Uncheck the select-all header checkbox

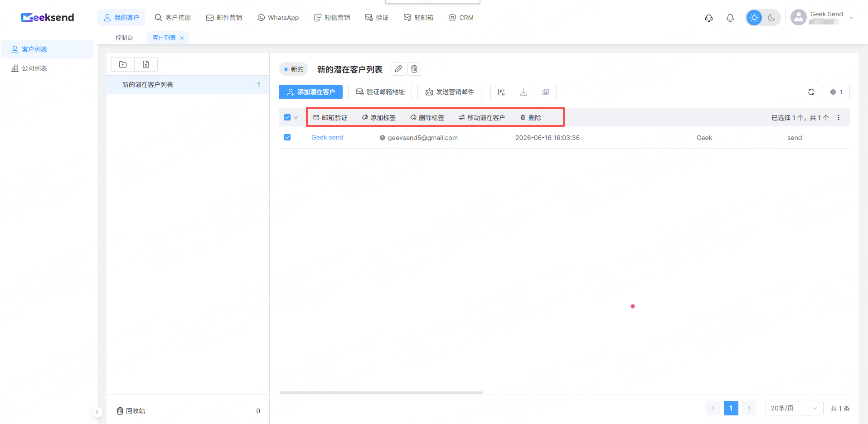287,117
